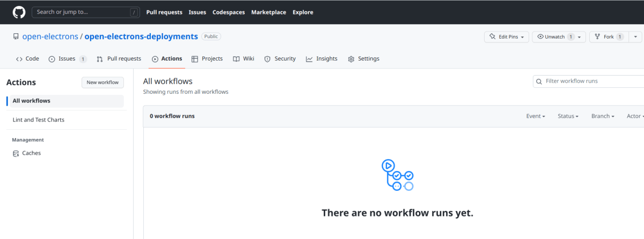Click the fork icon on the Fork button
Viewport: 644px width, 239px height.
pyautogui.click(x=597, y=37)
